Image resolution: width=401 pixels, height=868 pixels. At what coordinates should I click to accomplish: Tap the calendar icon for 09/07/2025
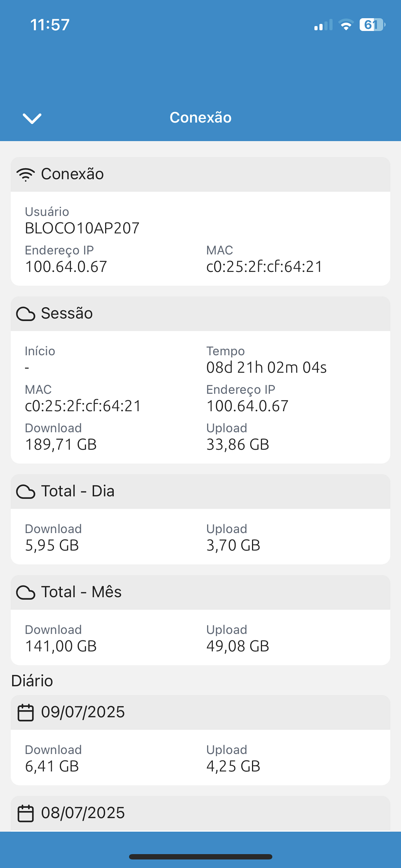coord(26,712)
